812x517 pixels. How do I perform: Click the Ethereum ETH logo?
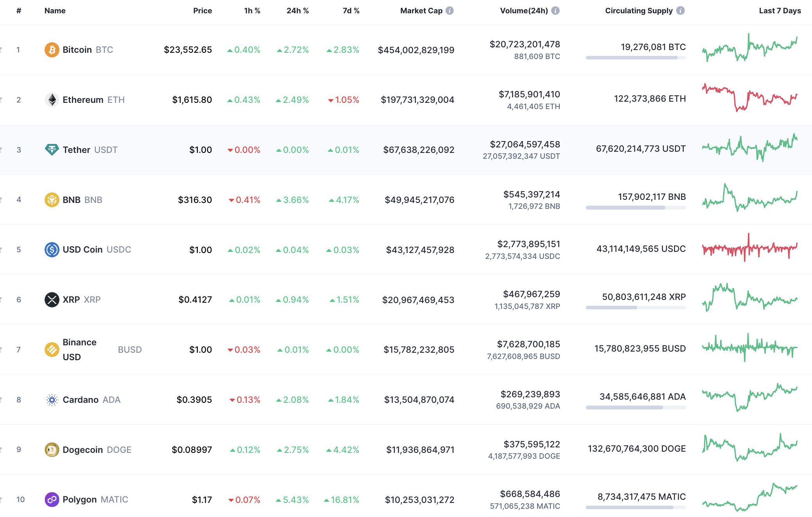point(51,100)
